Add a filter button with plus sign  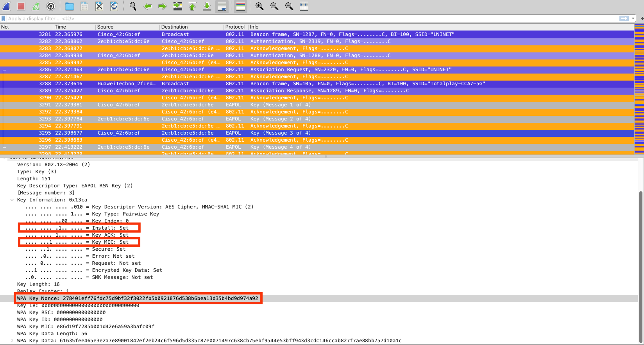pyautogui.click(x=642, y=18)
